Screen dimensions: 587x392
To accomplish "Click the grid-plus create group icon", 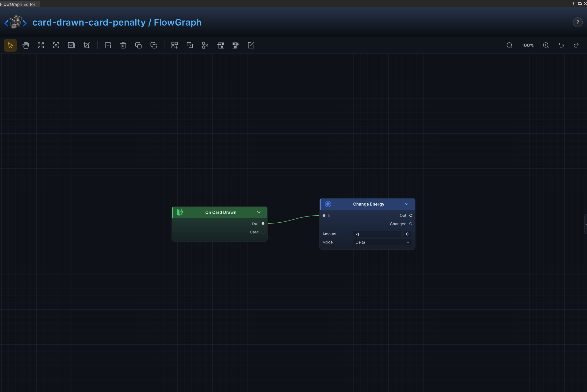I will (175, 45).
